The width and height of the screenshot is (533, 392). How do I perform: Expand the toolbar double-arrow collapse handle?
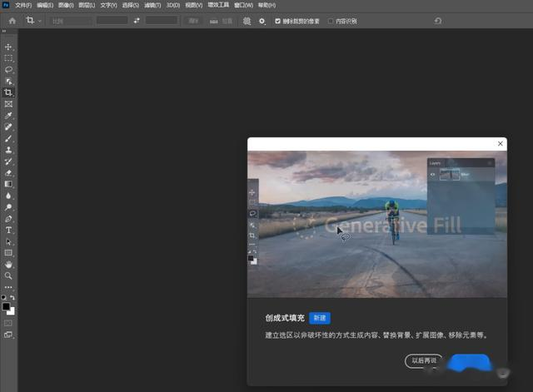(x=4, y=31)
